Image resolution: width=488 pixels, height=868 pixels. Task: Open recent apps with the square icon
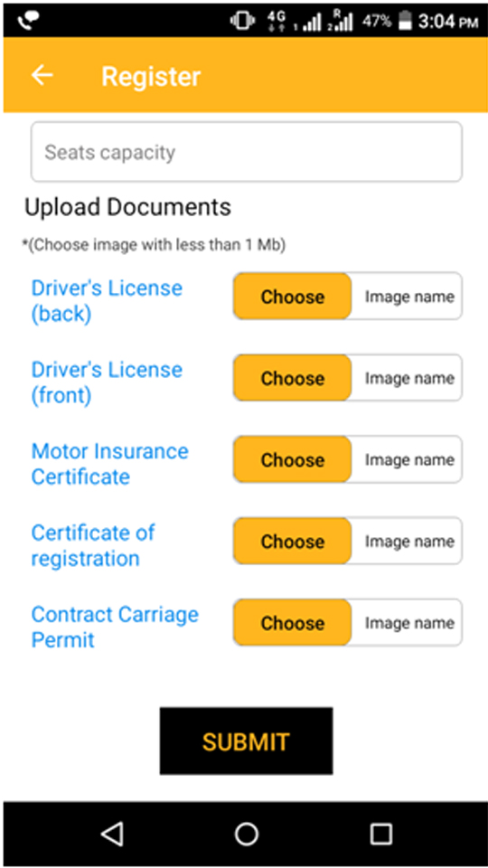coord(380,834)
